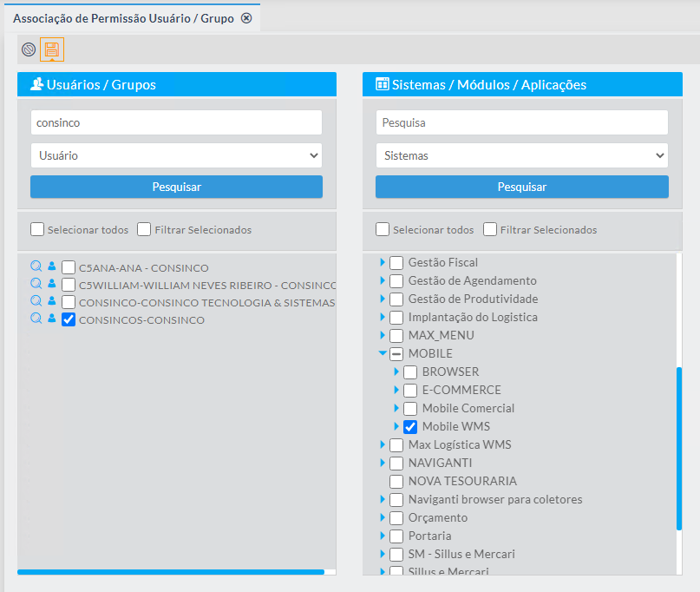Viewport: 700px width, 592px height.
Task: Click person icon beside C5ANA-ANA
Action: click(x=52, y=266)
